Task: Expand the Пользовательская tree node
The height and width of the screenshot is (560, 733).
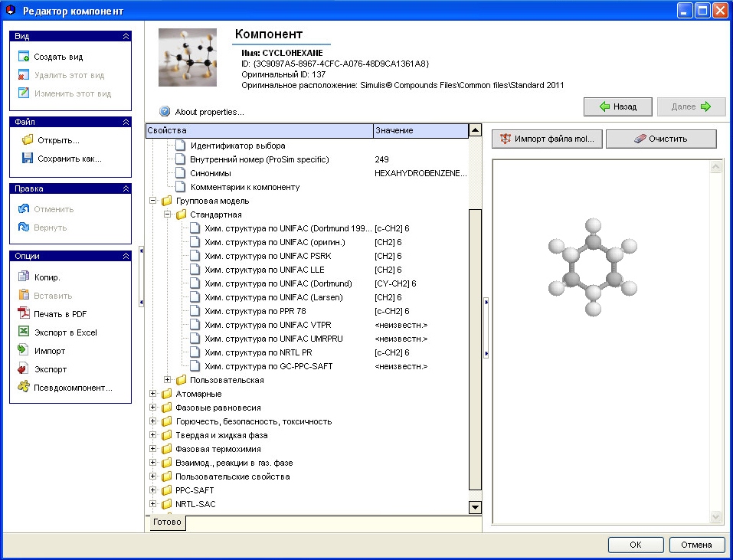Action: pyautogui.click(x=167, y=379)
